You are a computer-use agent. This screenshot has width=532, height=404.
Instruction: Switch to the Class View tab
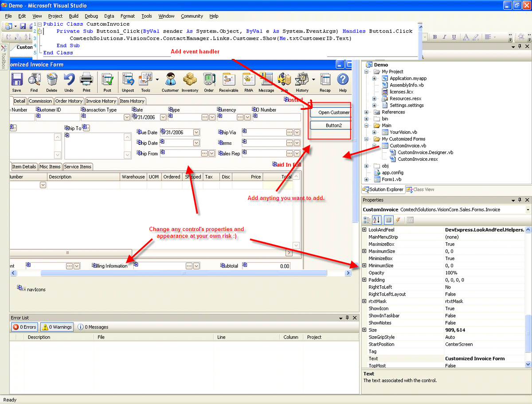[x=420, y=190]
